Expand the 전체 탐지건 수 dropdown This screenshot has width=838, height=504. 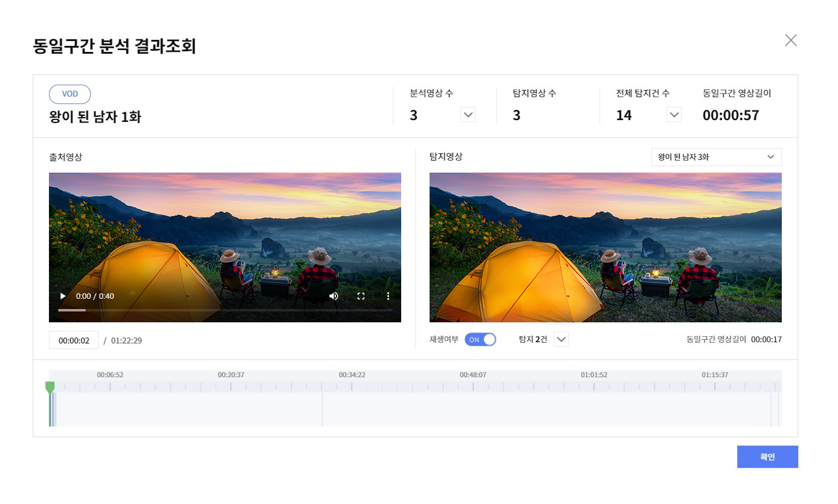[x=674, y=115]
